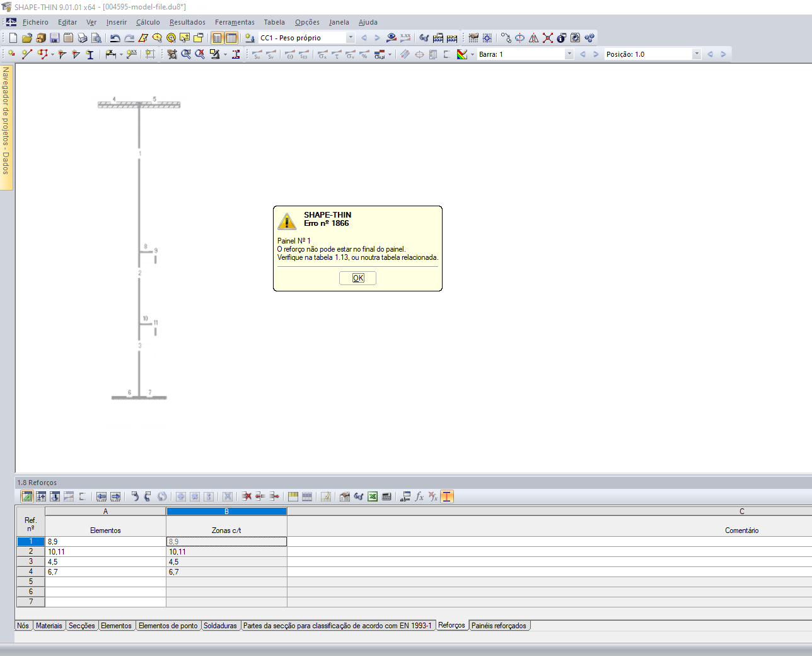Click the binoculars icon in the top toolbar
Image resolution: width=812 pixels, height=656 pixels.
coord(424,38)
